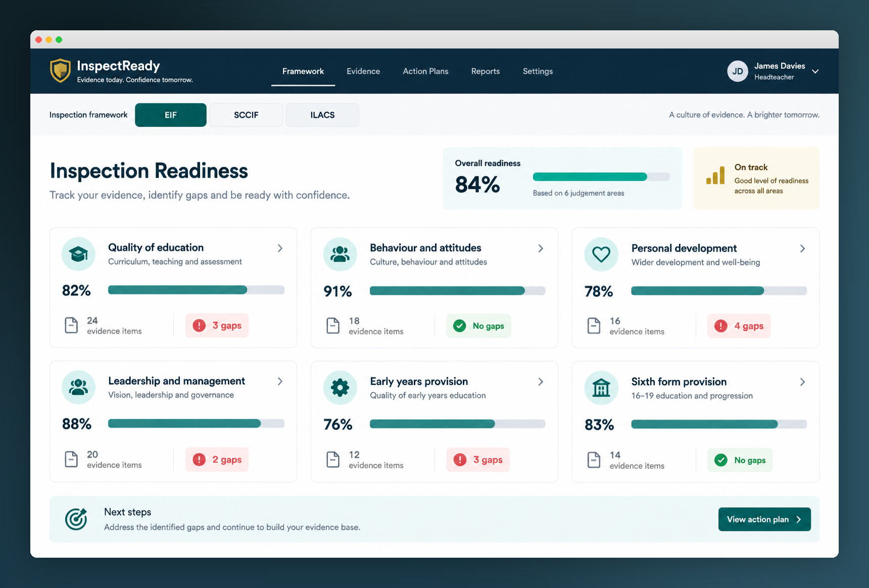Click the Next steps target icon

click(76, 519)
